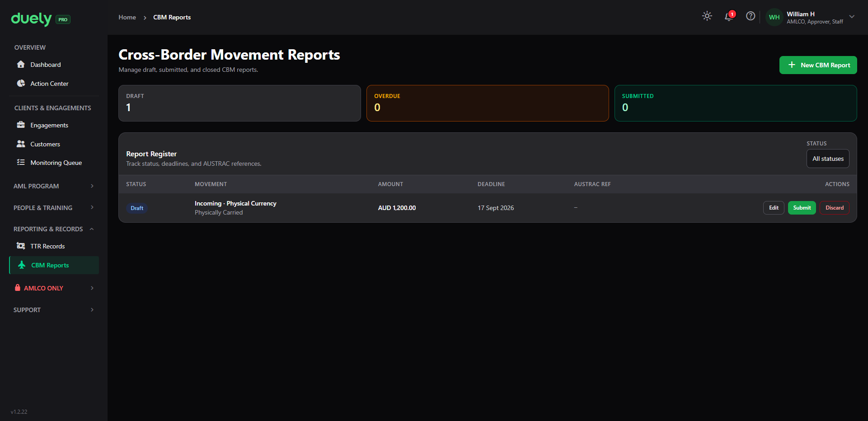
Task: Open help question mark icon
Action: click(751, 16)
